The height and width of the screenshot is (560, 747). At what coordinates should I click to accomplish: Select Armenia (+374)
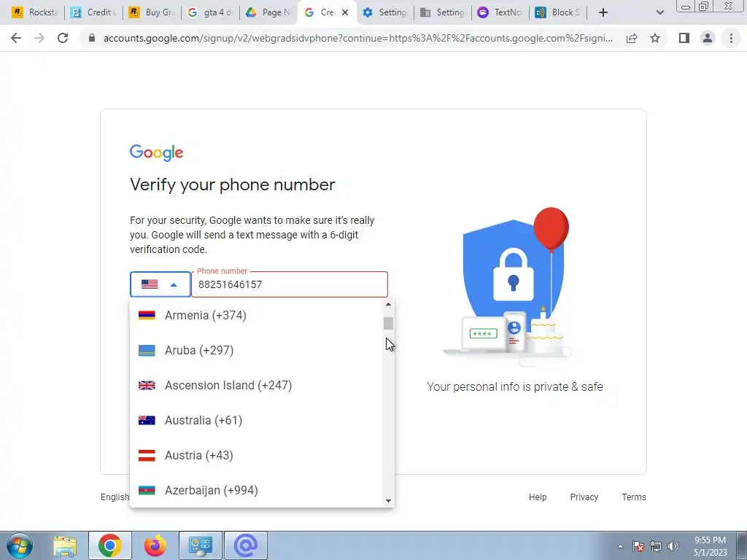256,315
